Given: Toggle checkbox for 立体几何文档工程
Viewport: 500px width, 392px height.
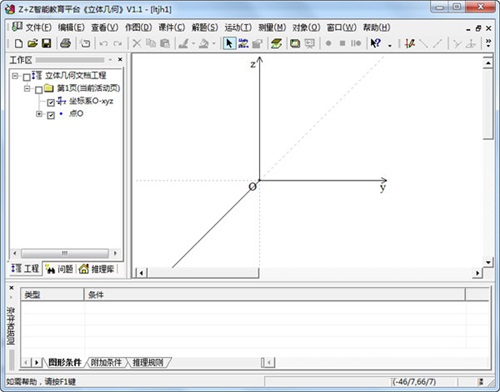Looking at the screenshot, I should click(x=27, y=77).
